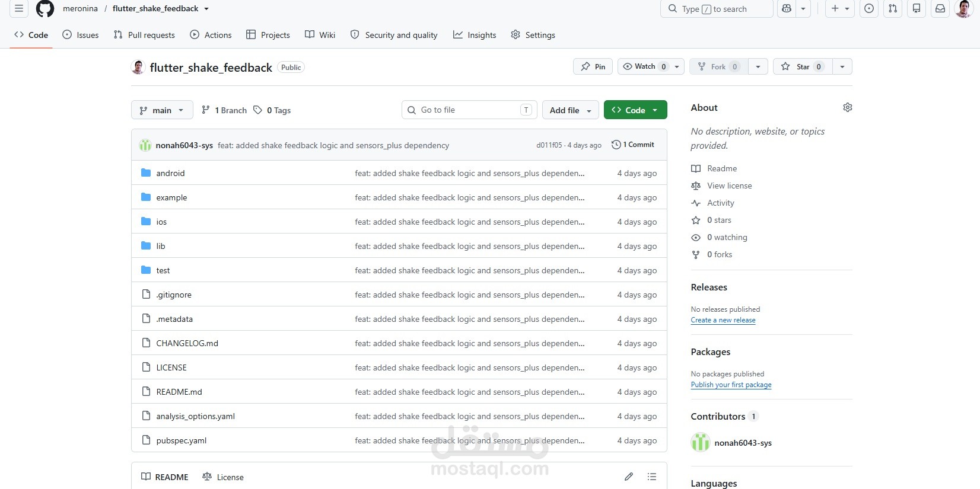This screenshot has width=980, height=489.
Task: Expand the Fork options dropdown arrow
Action: click(758, 66)
